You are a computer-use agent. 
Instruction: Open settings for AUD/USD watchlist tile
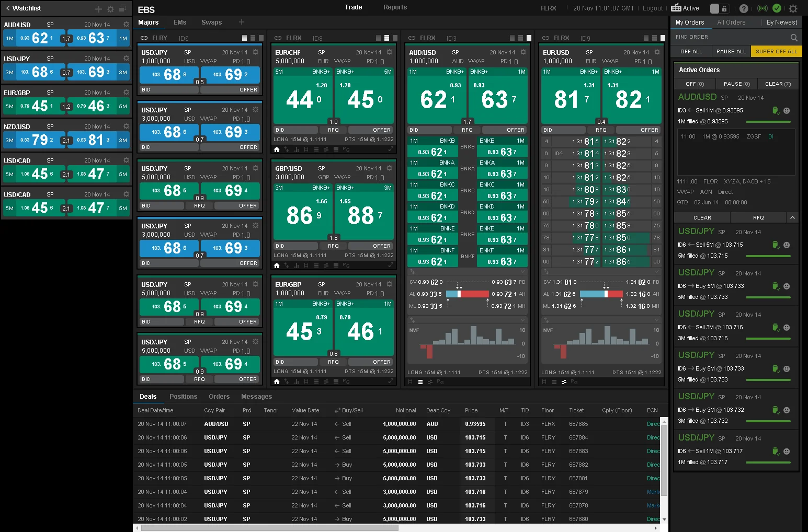[x=126, y=25]
